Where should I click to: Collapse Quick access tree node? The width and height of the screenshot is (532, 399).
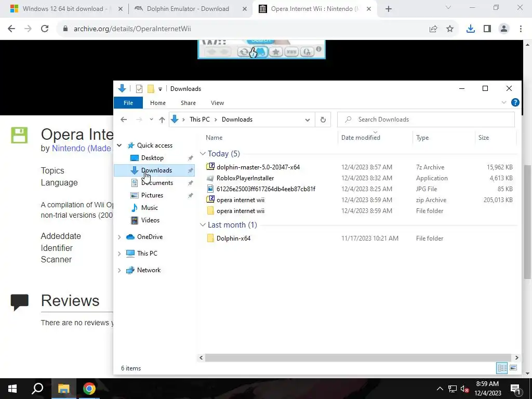[119, 145]
